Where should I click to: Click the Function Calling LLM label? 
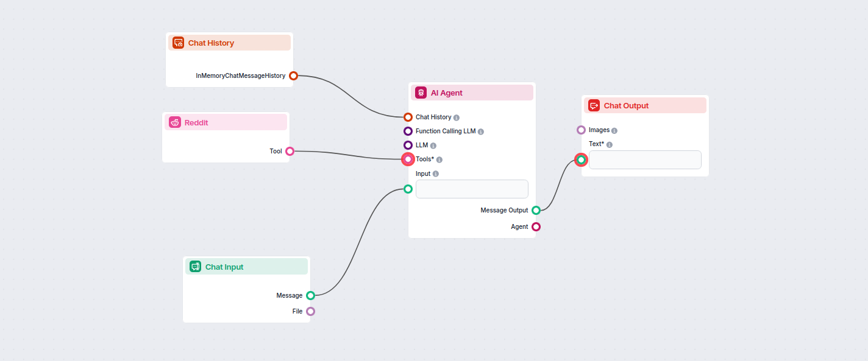446,131
